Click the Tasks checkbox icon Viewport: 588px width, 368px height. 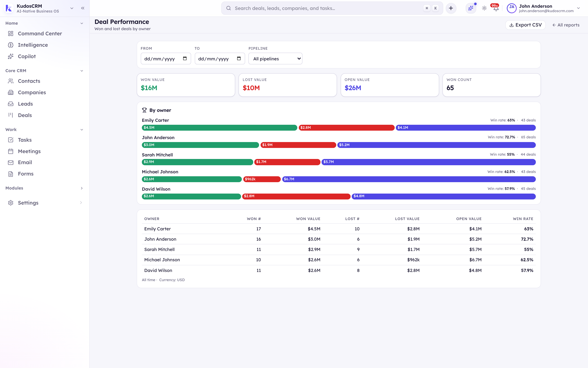pos(11,140)
